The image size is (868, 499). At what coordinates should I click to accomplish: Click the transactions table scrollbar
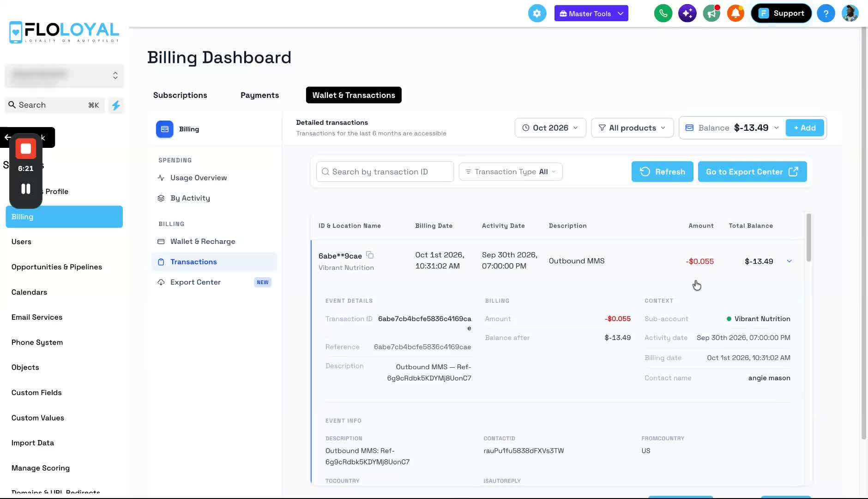(808, 237)
